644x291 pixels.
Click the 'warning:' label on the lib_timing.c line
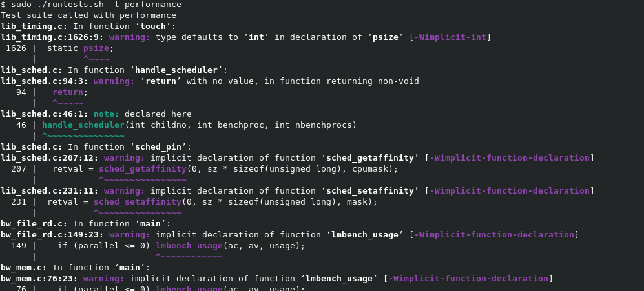[x=130, y=37]
